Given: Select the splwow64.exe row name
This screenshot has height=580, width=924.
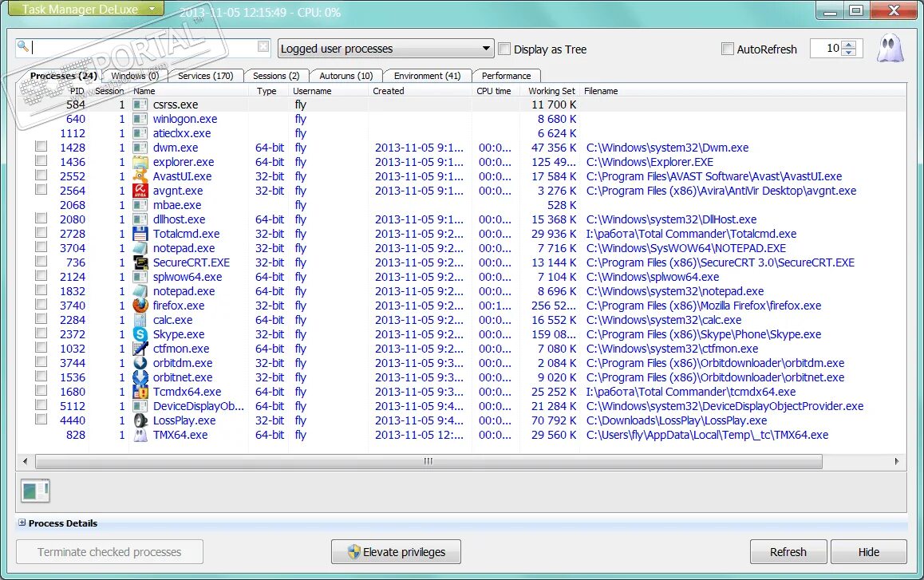Looking at the screenshot, I should (188, 277).
